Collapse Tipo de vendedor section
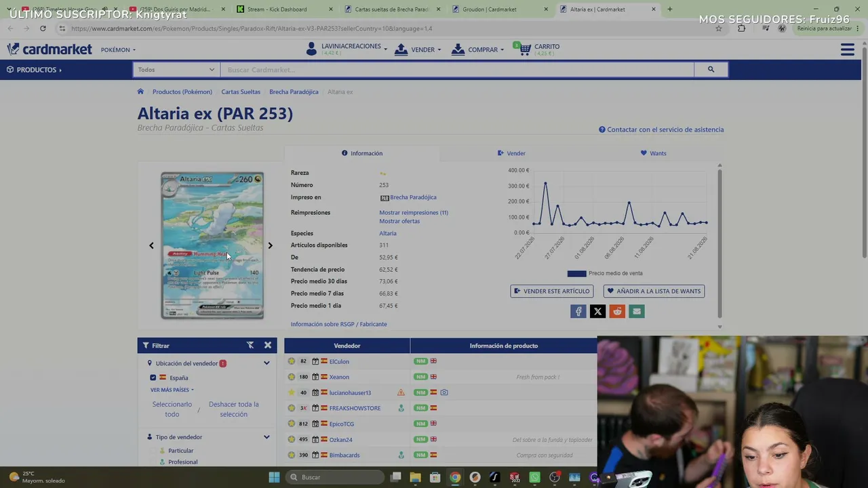The height and width of the screenshot is (488, 868). tap(267, 437)
